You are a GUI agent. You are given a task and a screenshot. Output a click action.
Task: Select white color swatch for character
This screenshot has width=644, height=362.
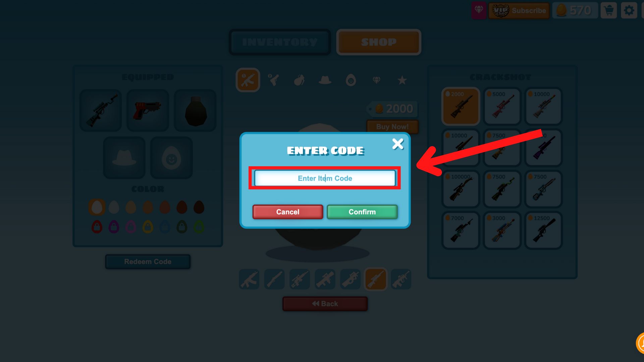coord(96,207)
